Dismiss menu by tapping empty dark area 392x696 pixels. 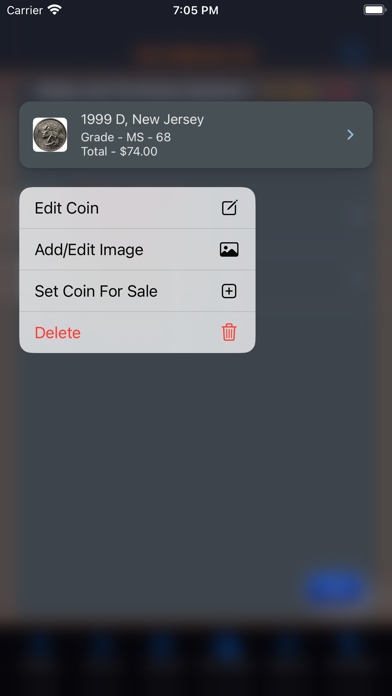click(195, 466)
